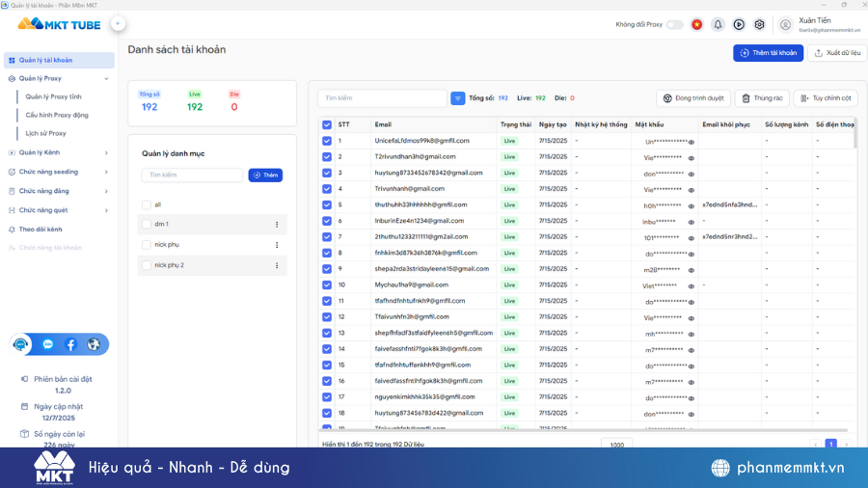Viewport: 868px width, 488px height.
Task: Click the Vietnam flag language icon
Action: coord(696,25)
